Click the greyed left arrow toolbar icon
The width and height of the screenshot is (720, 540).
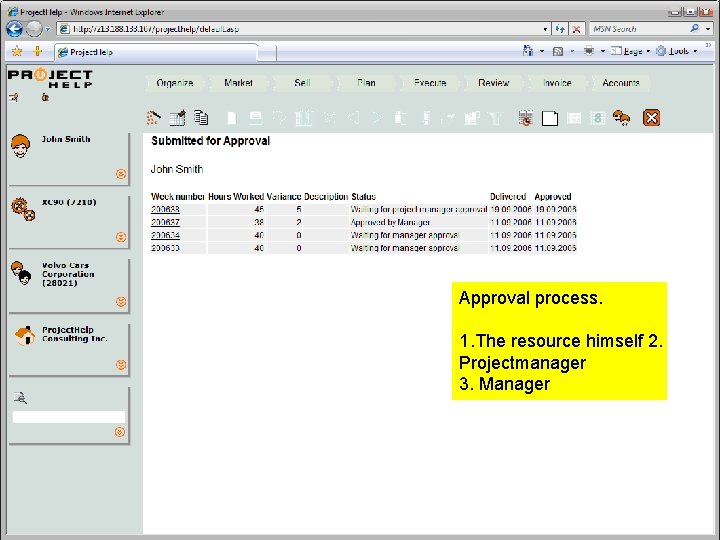click(354, 118)
